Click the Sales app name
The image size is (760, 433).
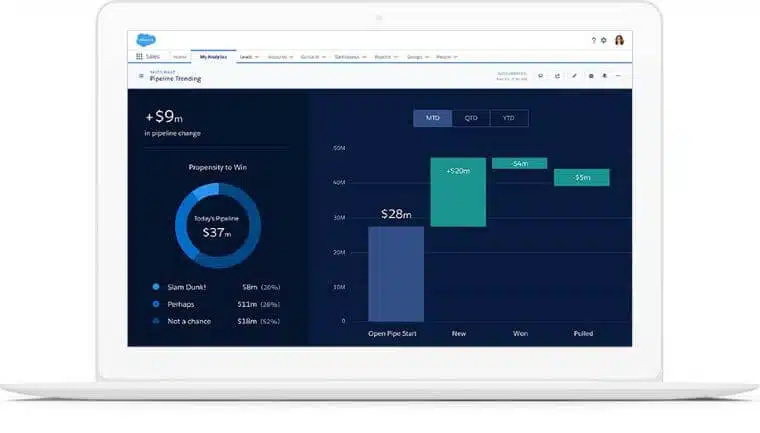(153, 57)
